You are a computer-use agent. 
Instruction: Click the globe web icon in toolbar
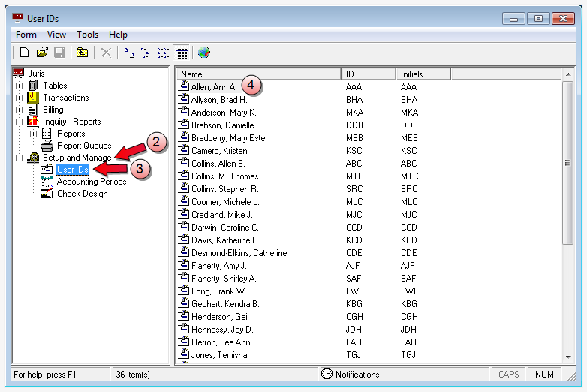point(204,53)
